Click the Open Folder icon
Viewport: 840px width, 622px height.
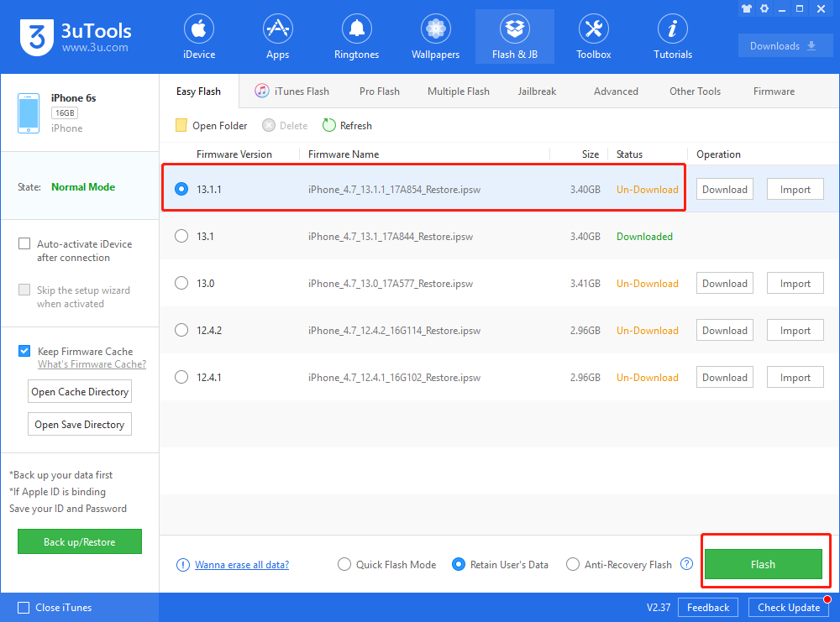coord(181,125)
